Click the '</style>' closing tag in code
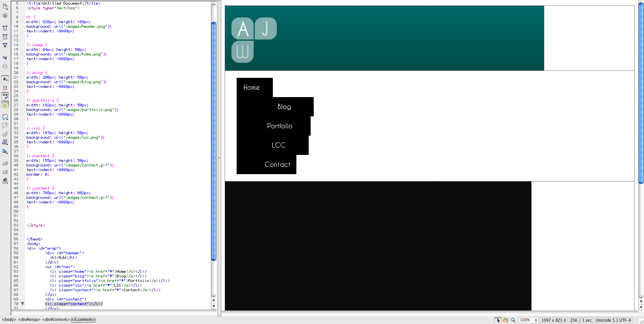644x324 pixels. (x=36, y=225)
